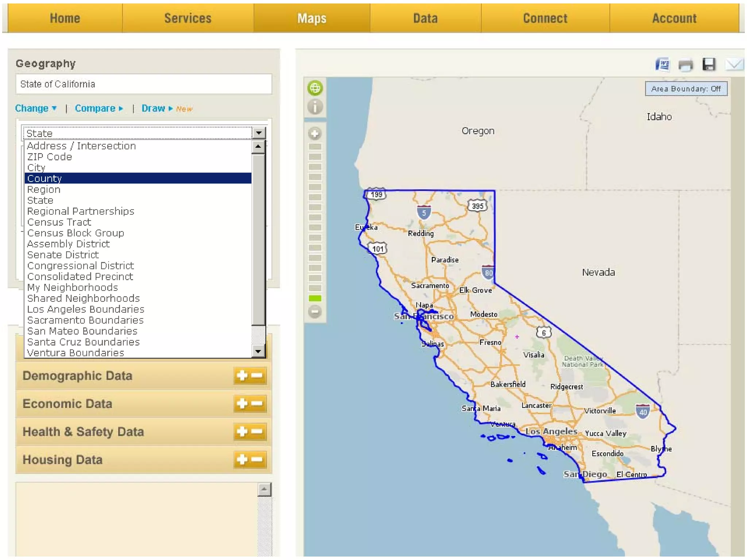Choose Census Tract in the list
This screenshot has height=560, width=747.
[59, 222]
